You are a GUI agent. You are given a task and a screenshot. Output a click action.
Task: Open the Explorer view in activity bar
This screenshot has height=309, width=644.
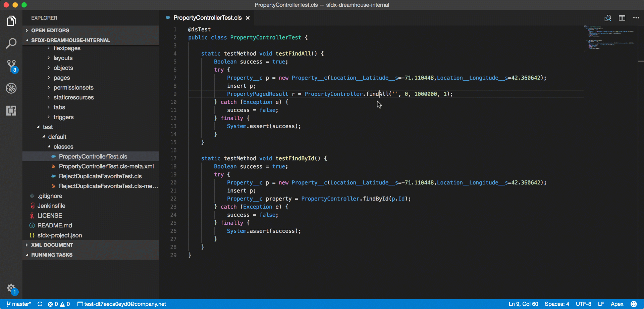[x=11, y=21]
